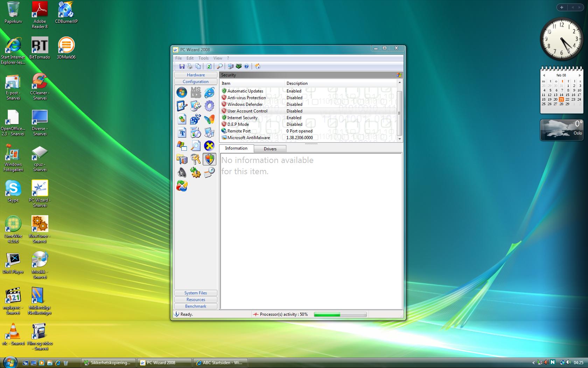Open the grey MS-DOS sidebar icon

(x=196, y=93)
